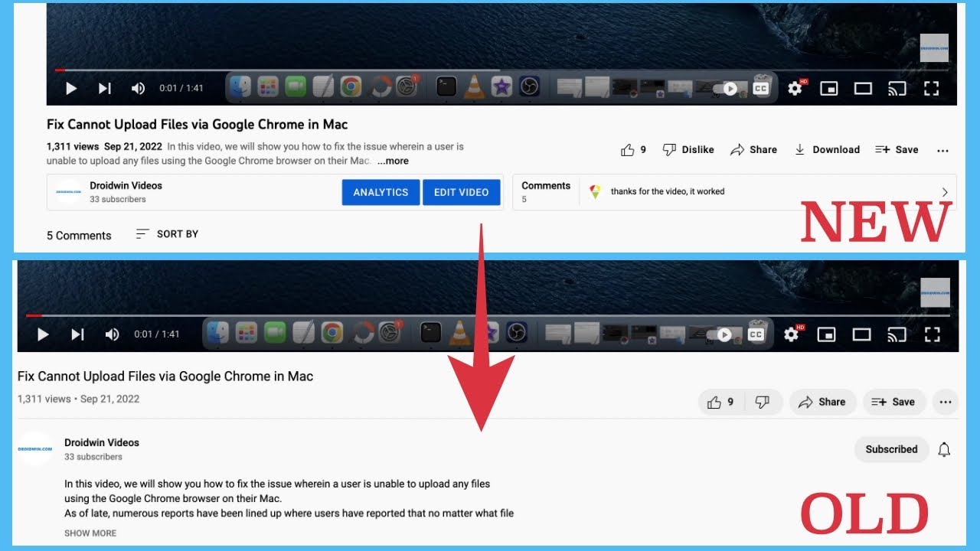This screenshot has width=980, height=551.
Task: Click the Subscribed button
Action: point(891,449)
